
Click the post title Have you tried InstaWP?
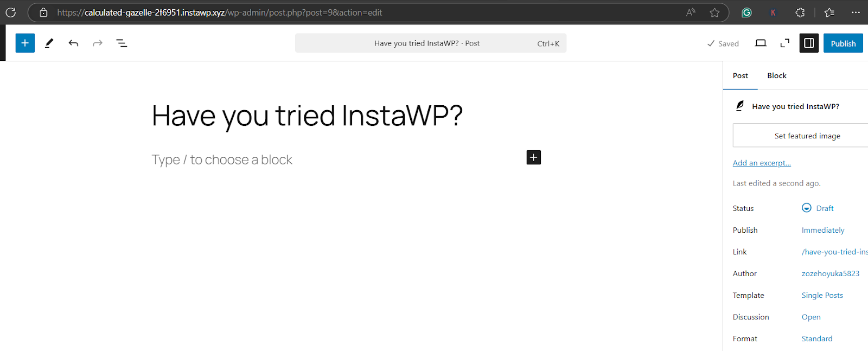[307, 116]
